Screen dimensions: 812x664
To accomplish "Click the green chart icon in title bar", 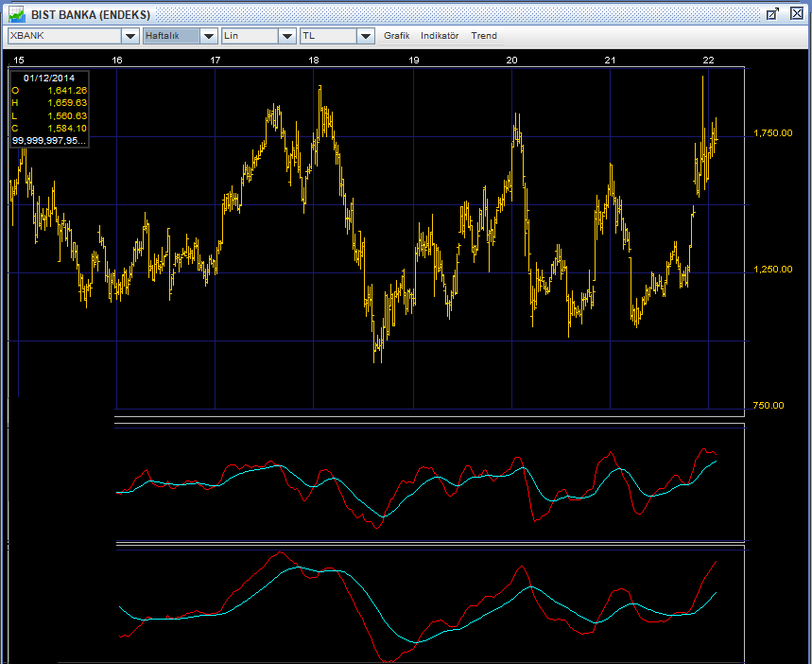I will click(x=16, y=14).
